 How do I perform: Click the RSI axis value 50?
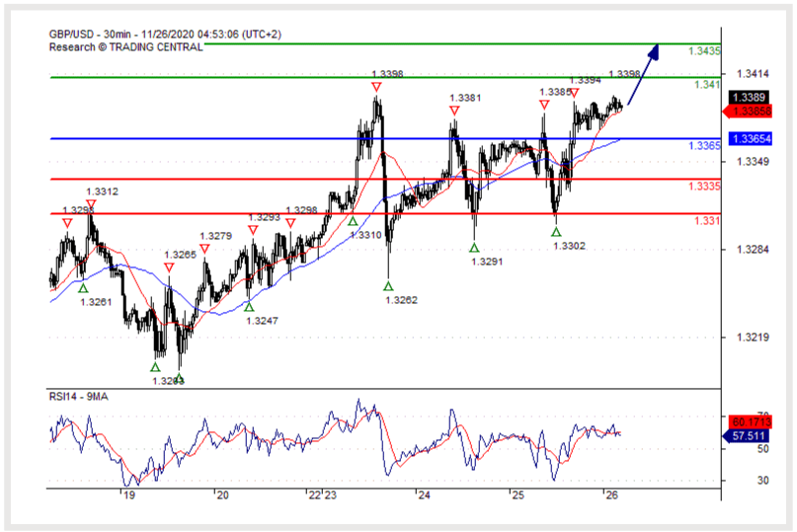tap(762, 449)
